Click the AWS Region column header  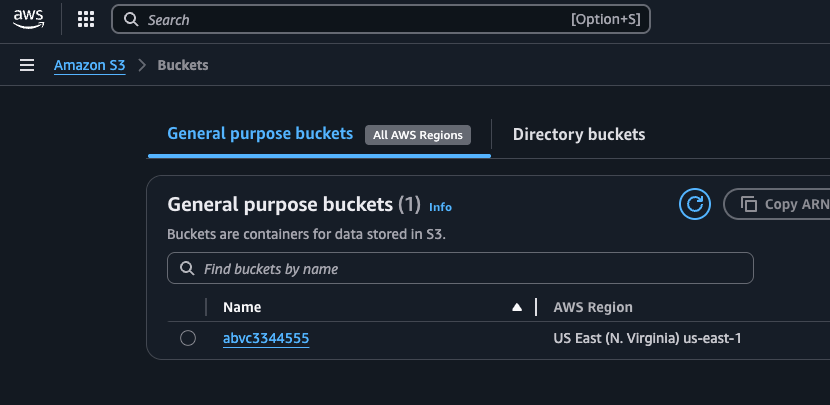point(593,307)
